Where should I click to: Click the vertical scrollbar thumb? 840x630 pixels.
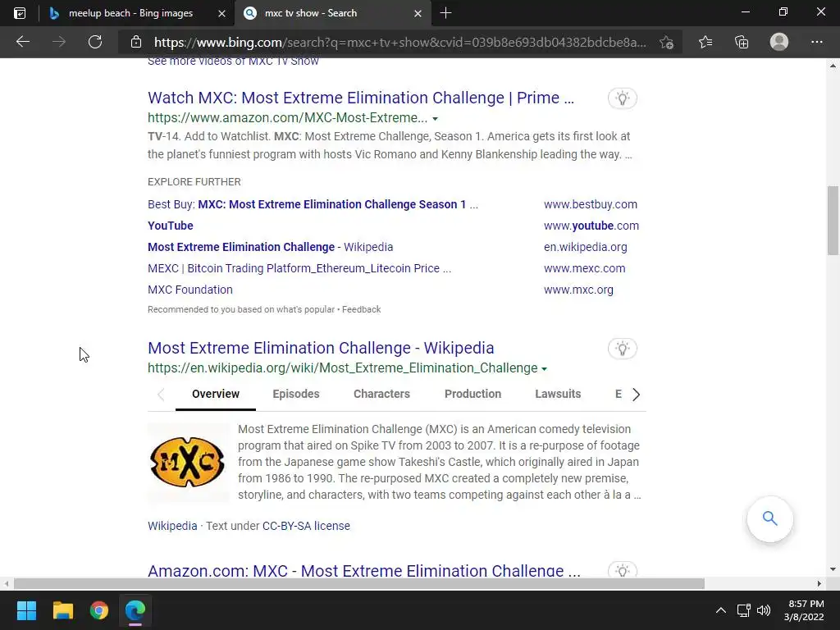[x=833, y=220]
